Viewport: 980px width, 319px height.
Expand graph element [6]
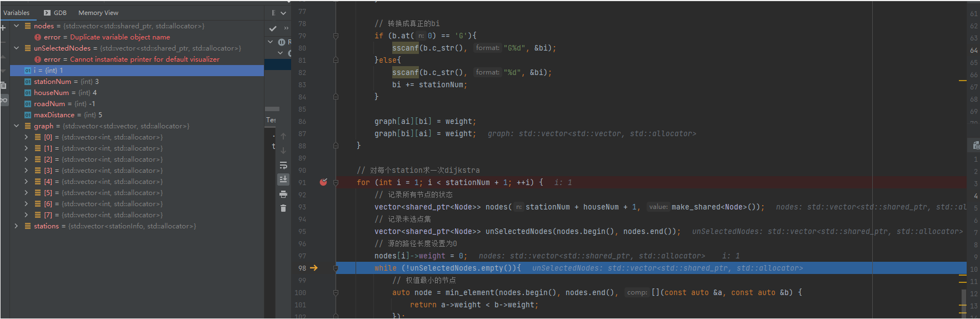[26, 204]
